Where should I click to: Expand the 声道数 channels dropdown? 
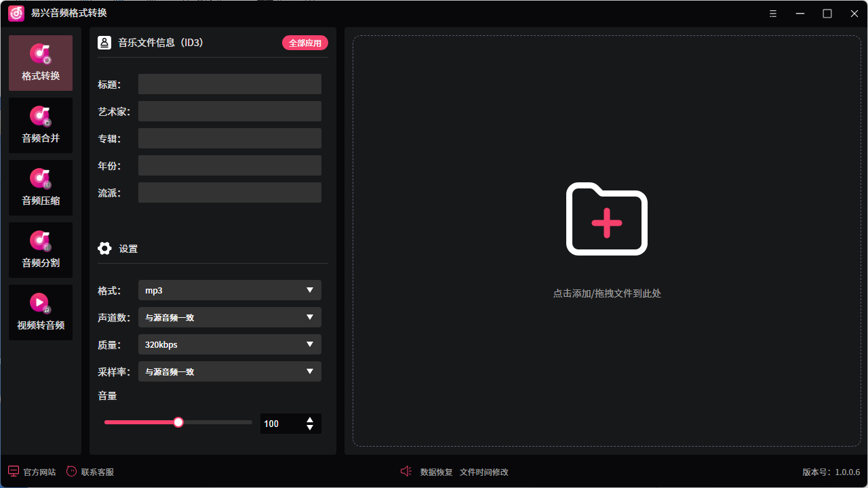click(229, 317)
